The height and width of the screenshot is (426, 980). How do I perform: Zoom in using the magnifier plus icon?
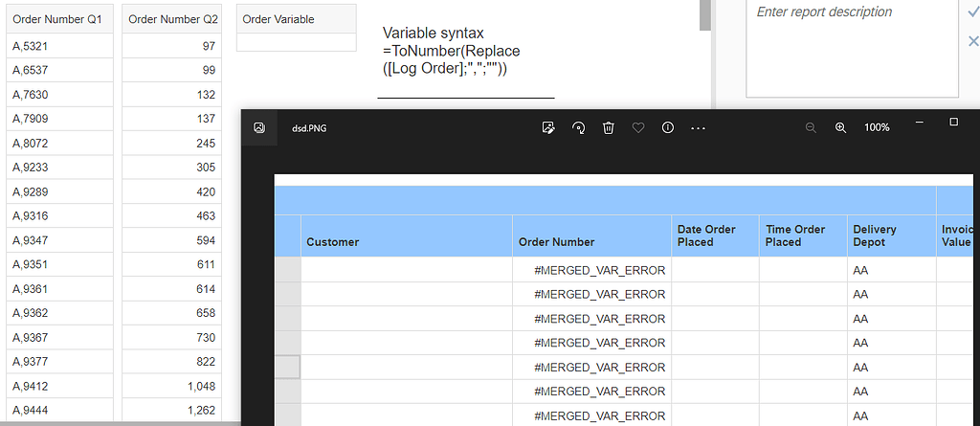click(841, 127)
